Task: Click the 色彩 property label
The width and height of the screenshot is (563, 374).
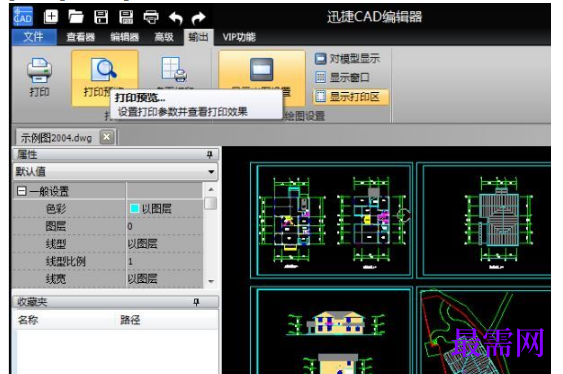Action: (x=56, y=209)
